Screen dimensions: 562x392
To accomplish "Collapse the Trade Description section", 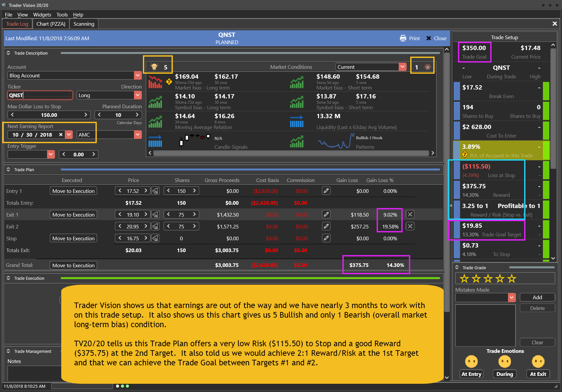I will (x=8, y=53).
